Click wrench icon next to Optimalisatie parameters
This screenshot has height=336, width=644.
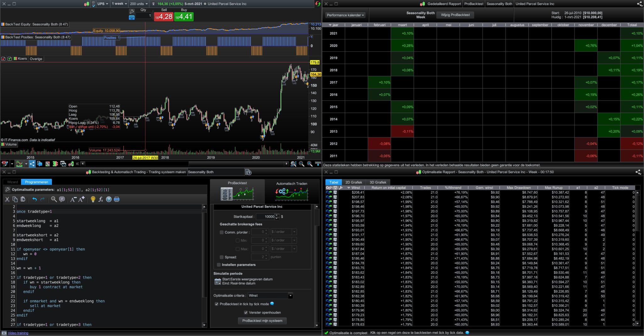pyautogui.click(x=8, y=190)
